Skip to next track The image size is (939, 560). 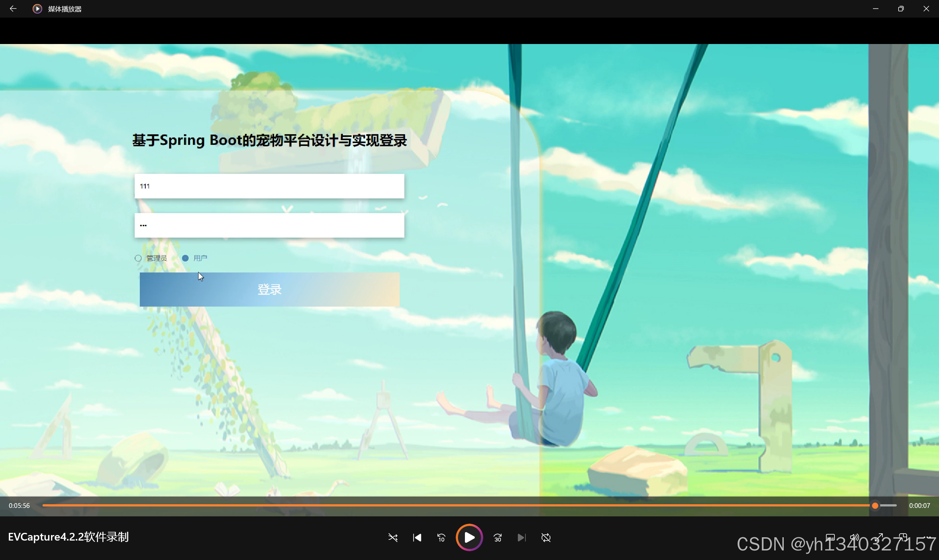click(521, 537)
